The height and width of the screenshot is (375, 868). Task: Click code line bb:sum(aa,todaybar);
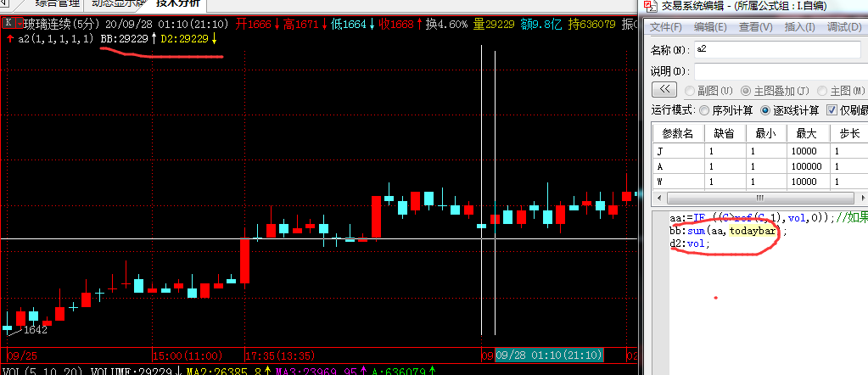[x=727, y=231]
